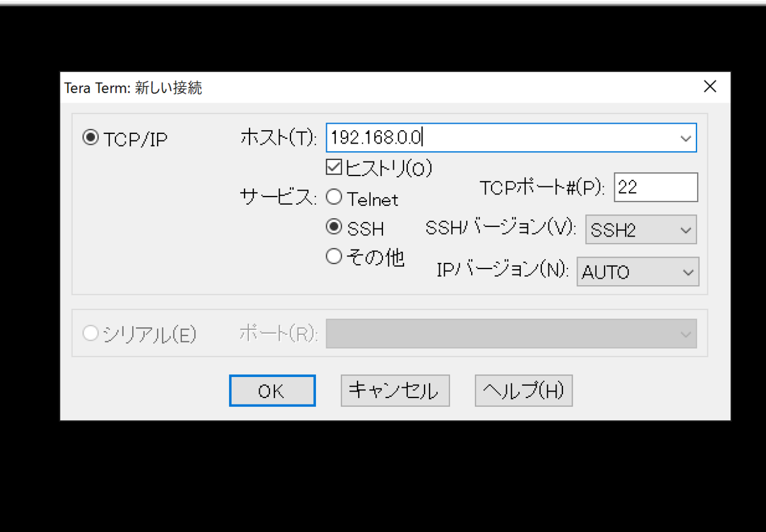Select the Telnet service option

tap(334, 196)
